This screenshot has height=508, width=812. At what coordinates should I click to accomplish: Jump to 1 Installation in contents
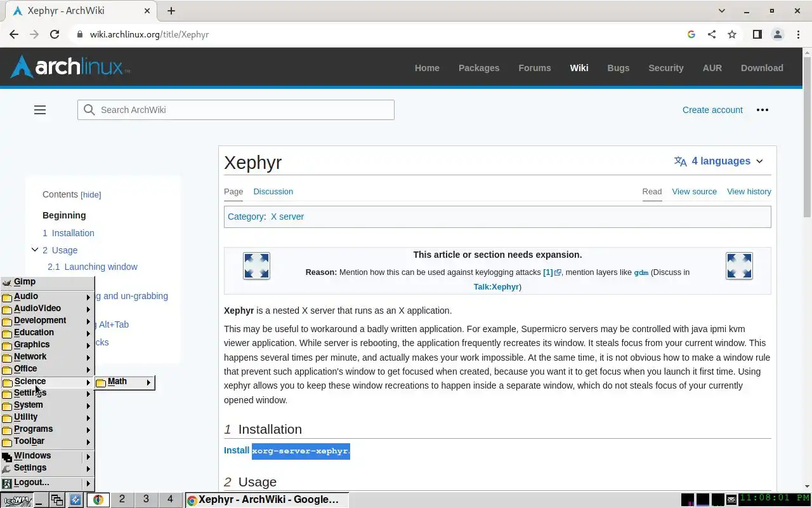pyautogui.click(x=69, y=233)
